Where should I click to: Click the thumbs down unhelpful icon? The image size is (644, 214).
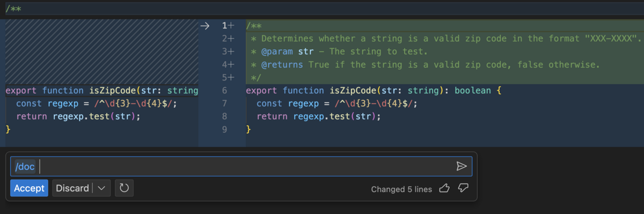(x=463, y=188)
